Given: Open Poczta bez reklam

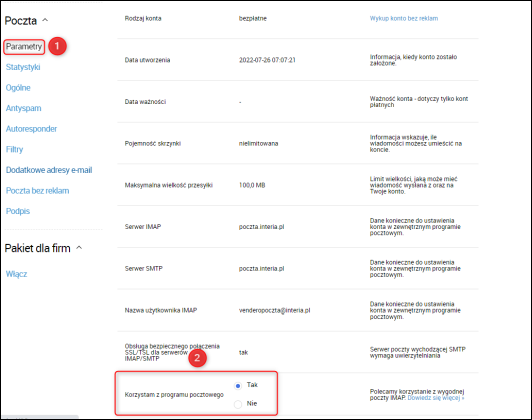Looking at the screenshot, I should click(x=37, y=191).
